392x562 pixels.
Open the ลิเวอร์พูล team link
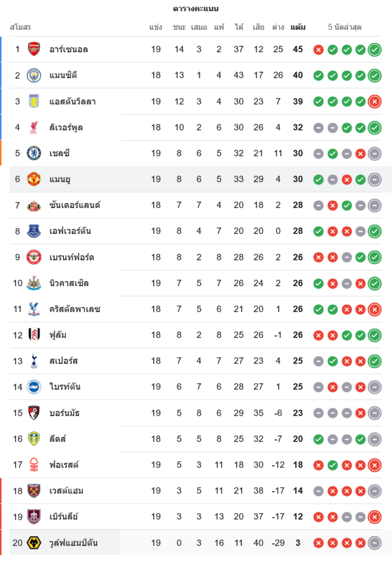click(66, 128)
